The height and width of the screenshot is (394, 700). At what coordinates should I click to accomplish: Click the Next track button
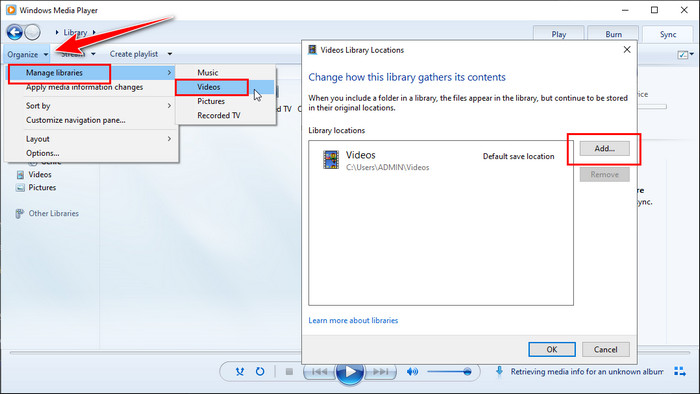point(380,371)
